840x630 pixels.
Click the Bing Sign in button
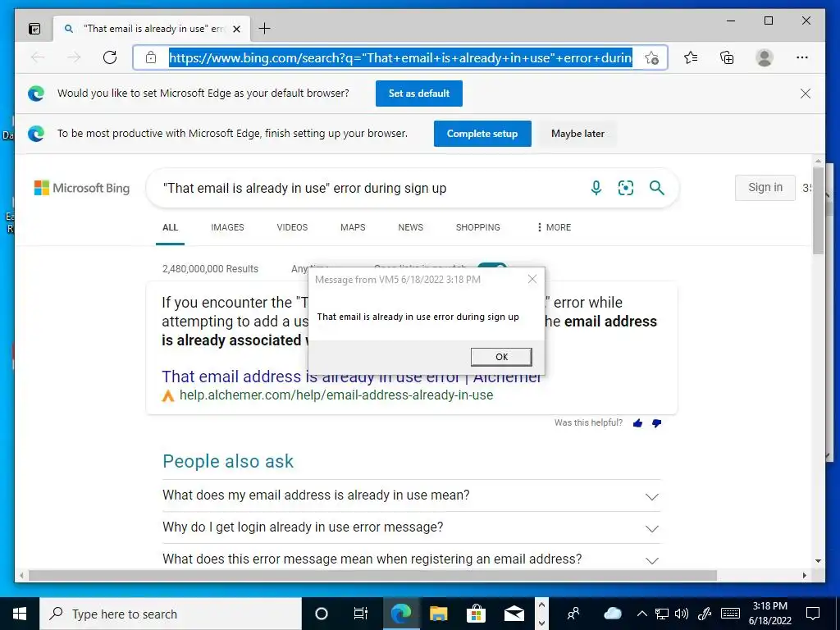pos(765,188)
